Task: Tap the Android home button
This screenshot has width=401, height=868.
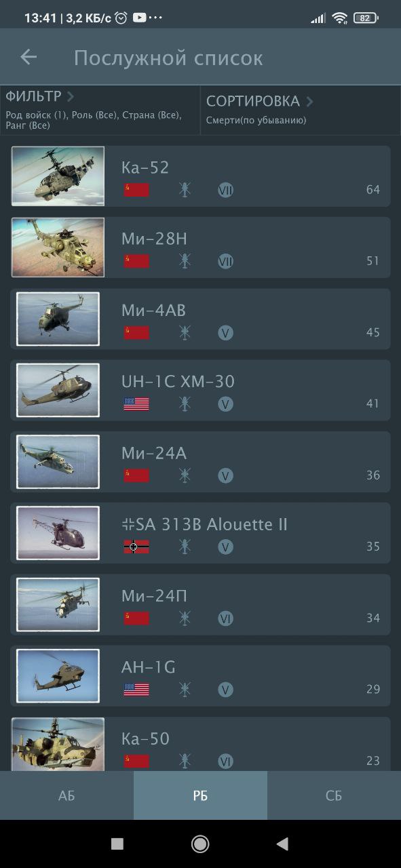Action: tap(200, 844)
